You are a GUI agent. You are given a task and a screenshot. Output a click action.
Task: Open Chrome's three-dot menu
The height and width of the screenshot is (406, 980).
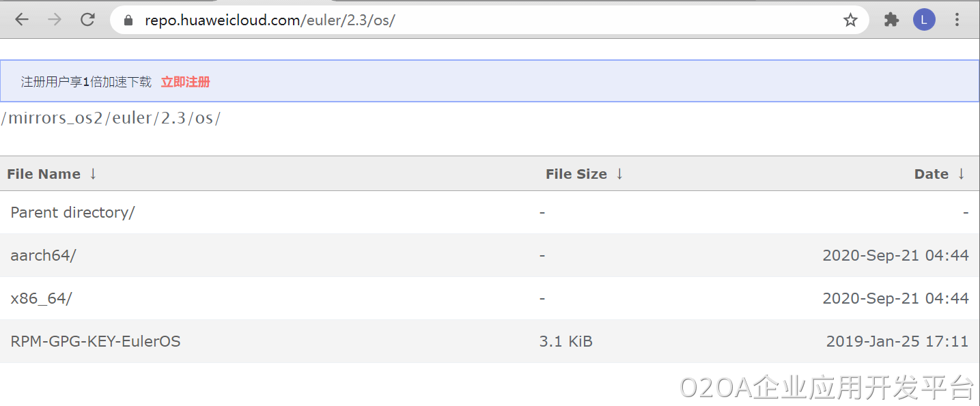tap(957, 20)
